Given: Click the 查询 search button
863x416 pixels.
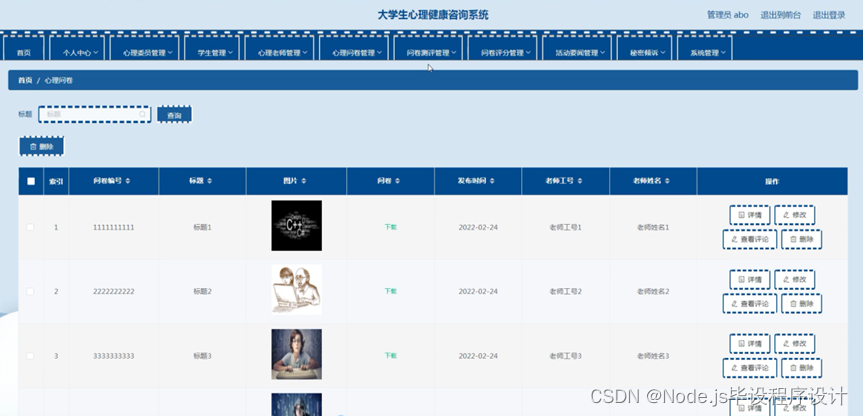Looking at the screenshot, I should click(174, 114).
